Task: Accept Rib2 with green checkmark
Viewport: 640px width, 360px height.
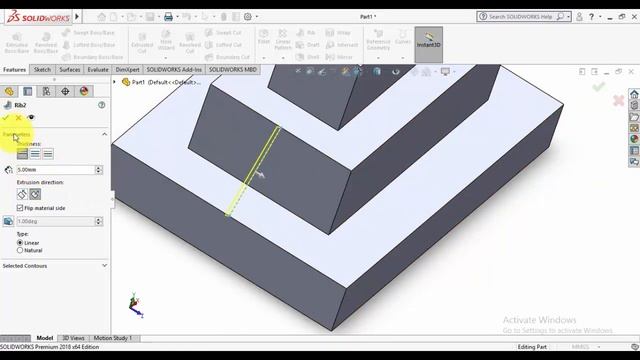Action: coord(6,118)
